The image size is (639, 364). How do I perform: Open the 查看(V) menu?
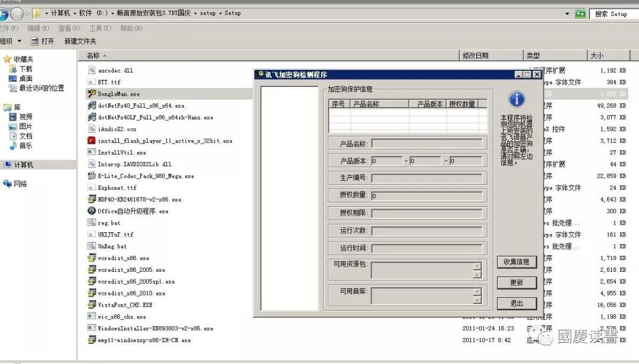(x=69, y=28)
